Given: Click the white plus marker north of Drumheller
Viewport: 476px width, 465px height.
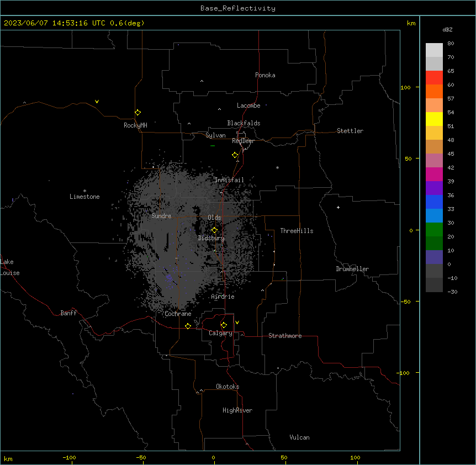Looking at the screenshot, I should [338, 207].
